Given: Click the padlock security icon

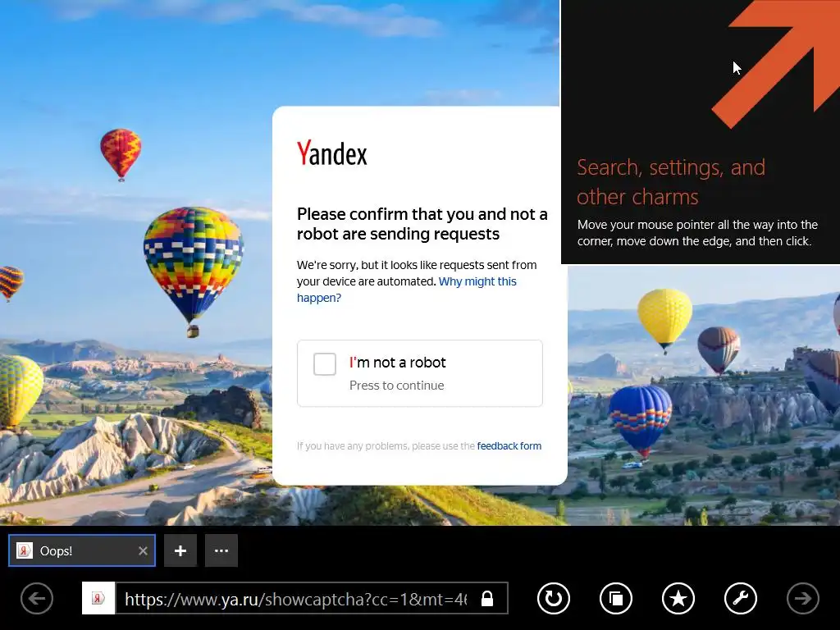Looking at the screenshot, I should click(487, 598).
